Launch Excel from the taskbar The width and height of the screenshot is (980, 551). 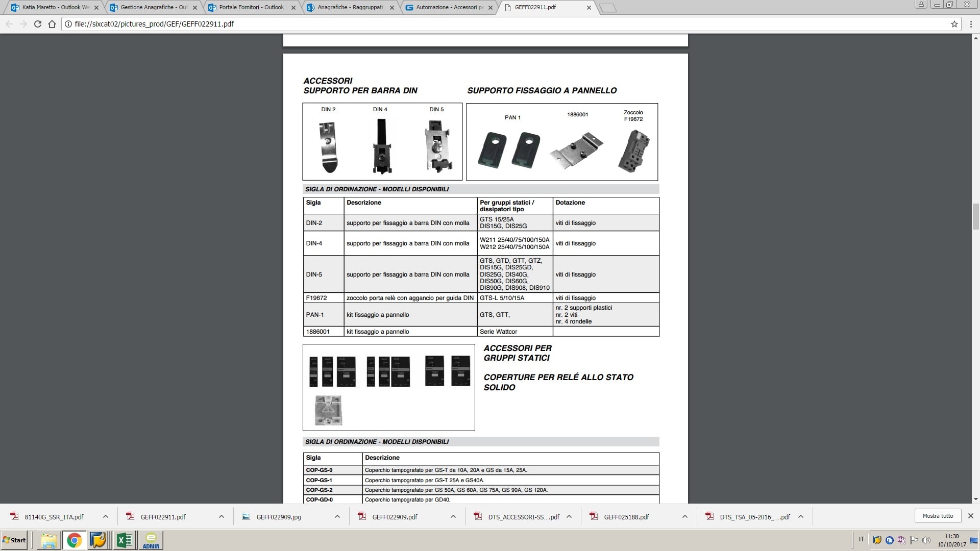tap(125, 540)
